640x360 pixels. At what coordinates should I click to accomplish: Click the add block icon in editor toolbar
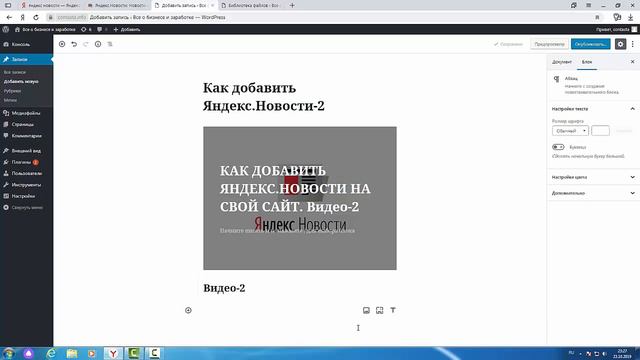(x=62, y=44)
